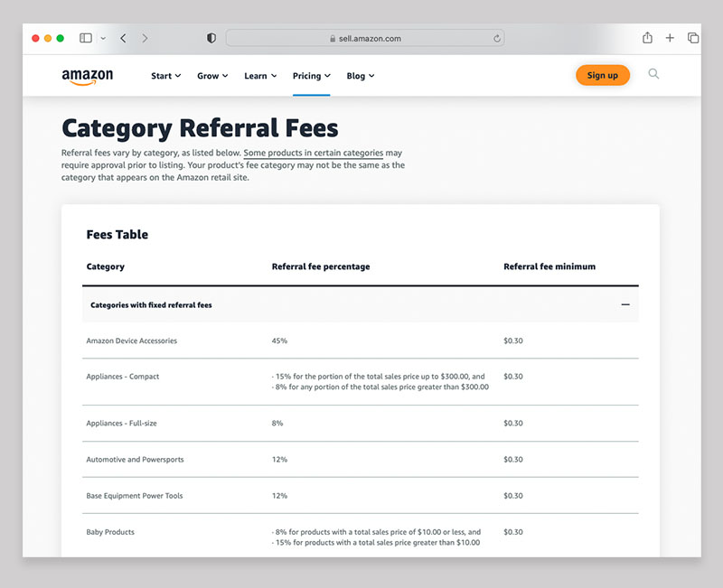723x588 pixels.
Task: Click the lock icon in the address bar
Action: pyautogui.click(x=333, y=39)
